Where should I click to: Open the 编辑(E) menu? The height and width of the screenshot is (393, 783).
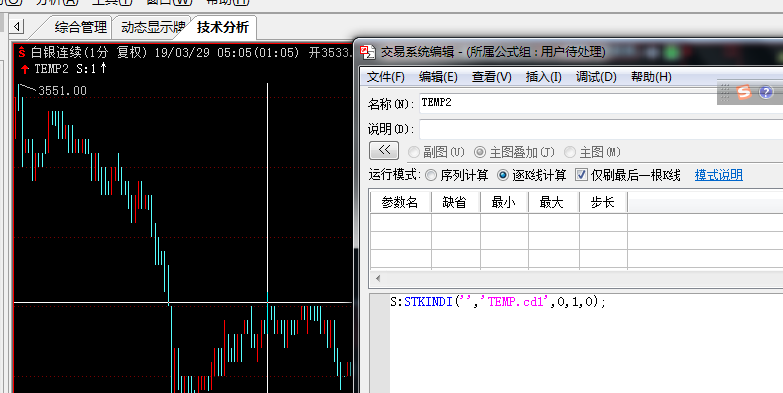[x=438, y=77]
